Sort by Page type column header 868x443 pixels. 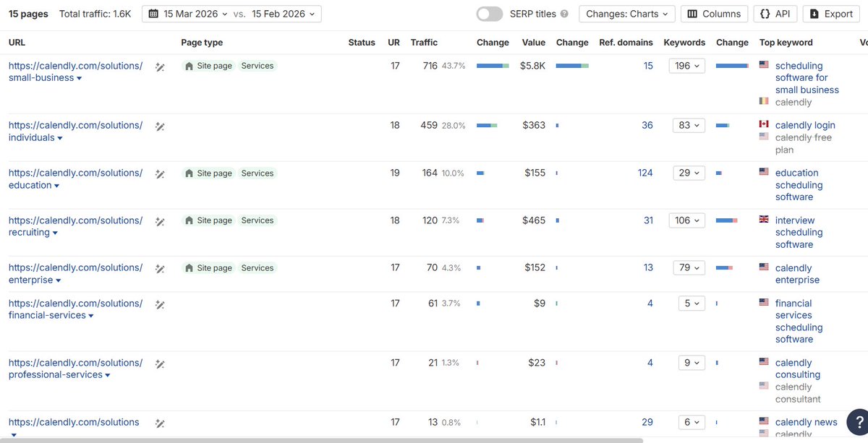click(x=202, y=43)
